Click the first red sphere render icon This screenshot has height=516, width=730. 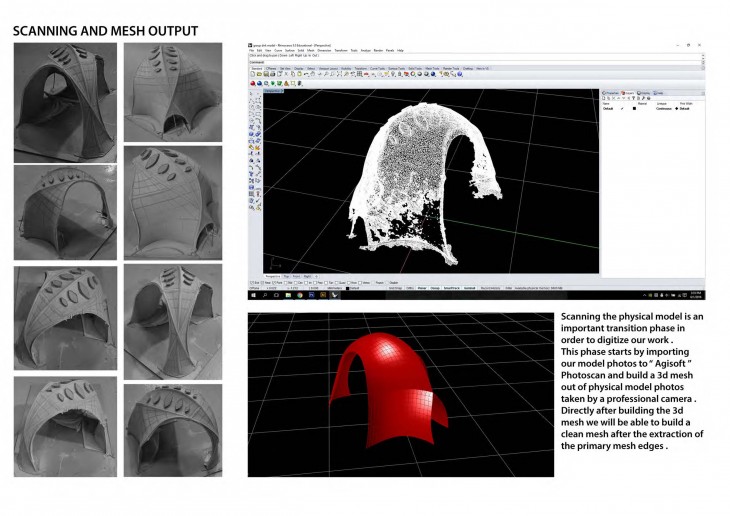pos(252,84)
